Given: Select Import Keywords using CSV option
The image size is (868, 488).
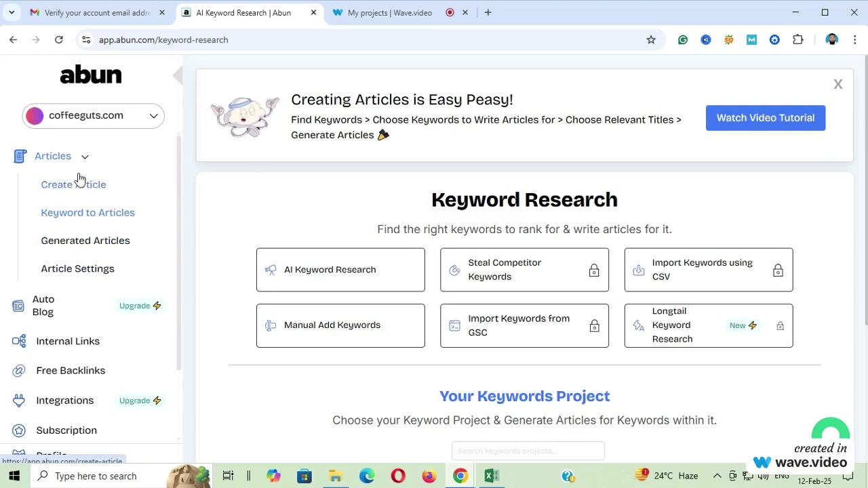Looking at the screenshot, I should [x=709, y=270].
